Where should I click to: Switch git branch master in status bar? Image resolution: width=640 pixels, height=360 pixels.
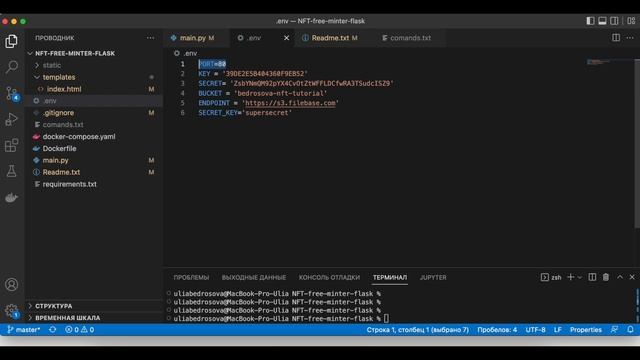coord(24,329)
